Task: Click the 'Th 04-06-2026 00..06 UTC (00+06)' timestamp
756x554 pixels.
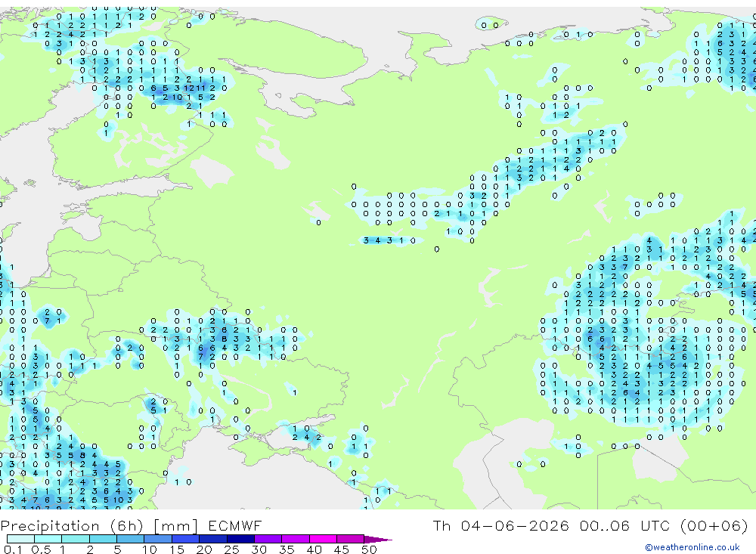Action: click(590, 525)
